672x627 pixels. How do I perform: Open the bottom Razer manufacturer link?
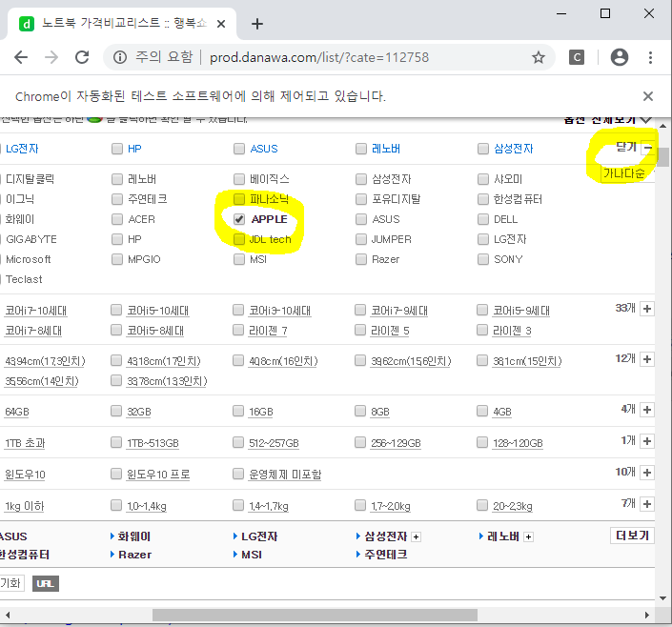[x=135, y=555]
